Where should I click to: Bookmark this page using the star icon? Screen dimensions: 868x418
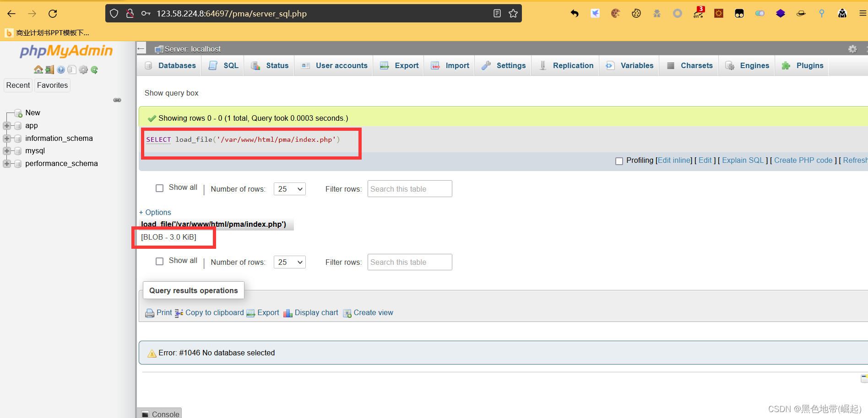pos(513,13)
